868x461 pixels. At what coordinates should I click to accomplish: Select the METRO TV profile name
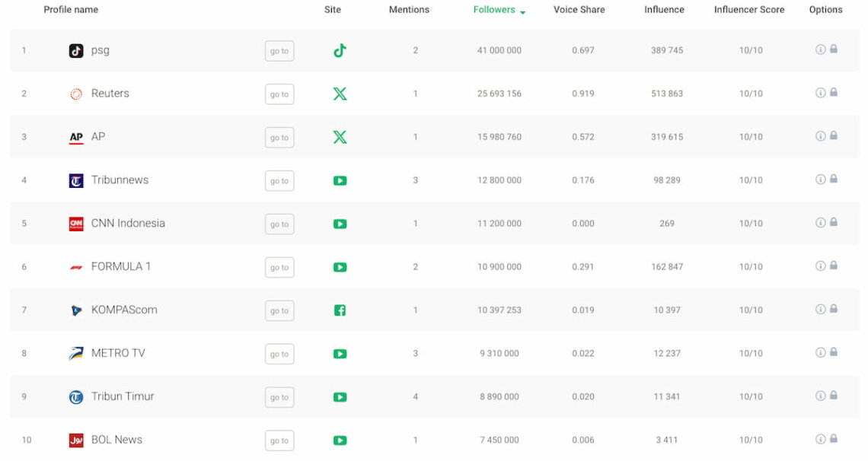coord(118,353)
